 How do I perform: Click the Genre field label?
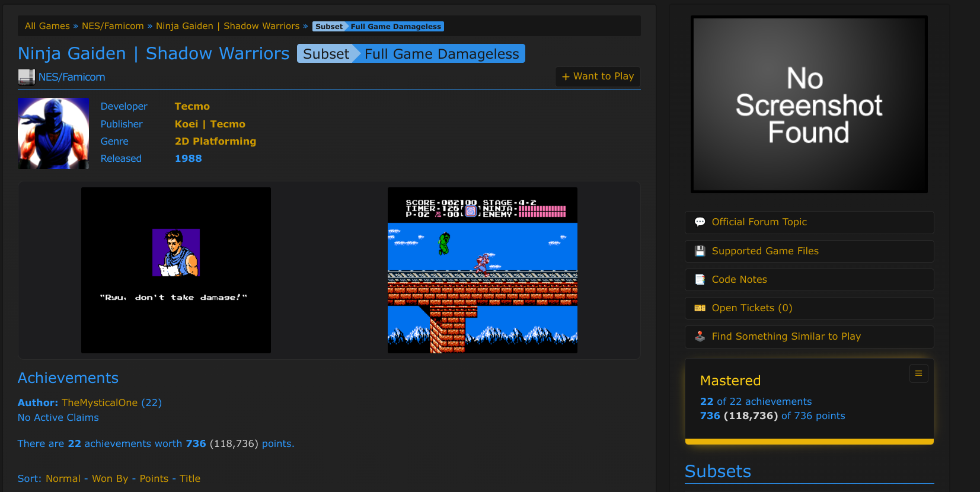[x=114, y=141]
